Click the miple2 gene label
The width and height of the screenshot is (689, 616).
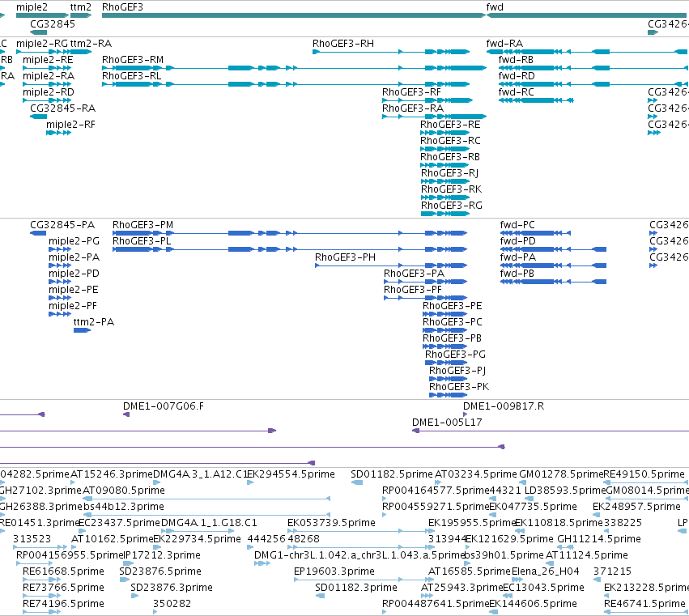tap(32, 7)
